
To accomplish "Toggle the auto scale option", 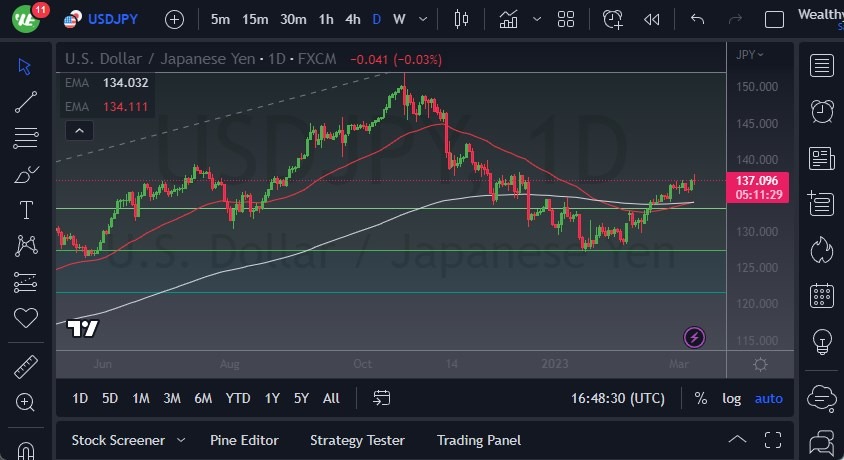I will 768,398.
